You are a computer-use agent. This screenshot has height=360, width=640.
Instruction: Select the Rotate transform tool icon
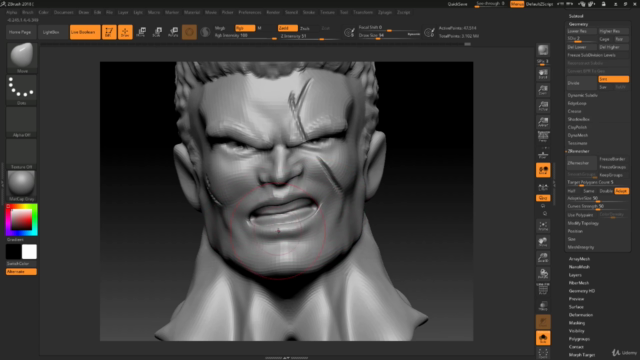click(x=173, y=32)
